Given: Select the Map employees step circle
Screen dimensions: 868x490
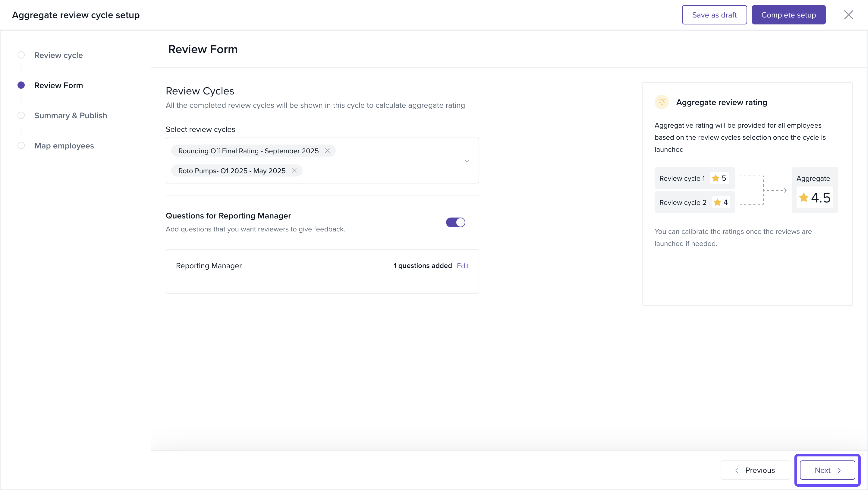Looking at the screenshot, I should pos(21,146).
